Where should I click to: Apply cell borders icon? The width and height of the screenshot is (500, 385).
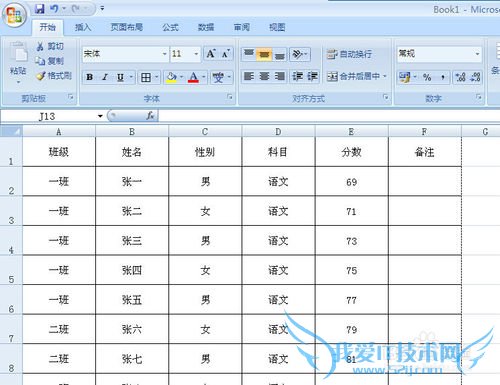click(146, 77)
